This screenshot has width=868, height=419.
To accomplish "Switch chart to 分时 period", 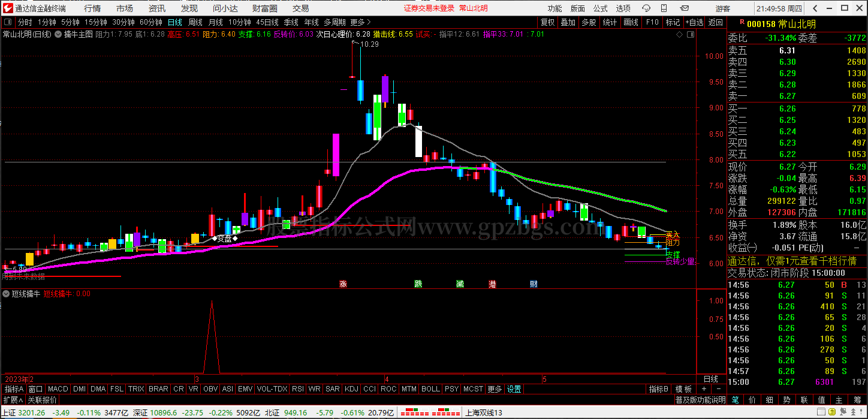I will pyautogui.click(x=25, y=22).
